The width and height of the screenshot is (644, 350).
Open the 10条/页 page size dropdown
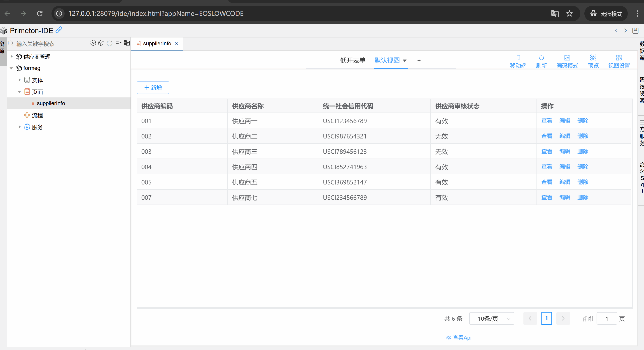coord(492,319)
